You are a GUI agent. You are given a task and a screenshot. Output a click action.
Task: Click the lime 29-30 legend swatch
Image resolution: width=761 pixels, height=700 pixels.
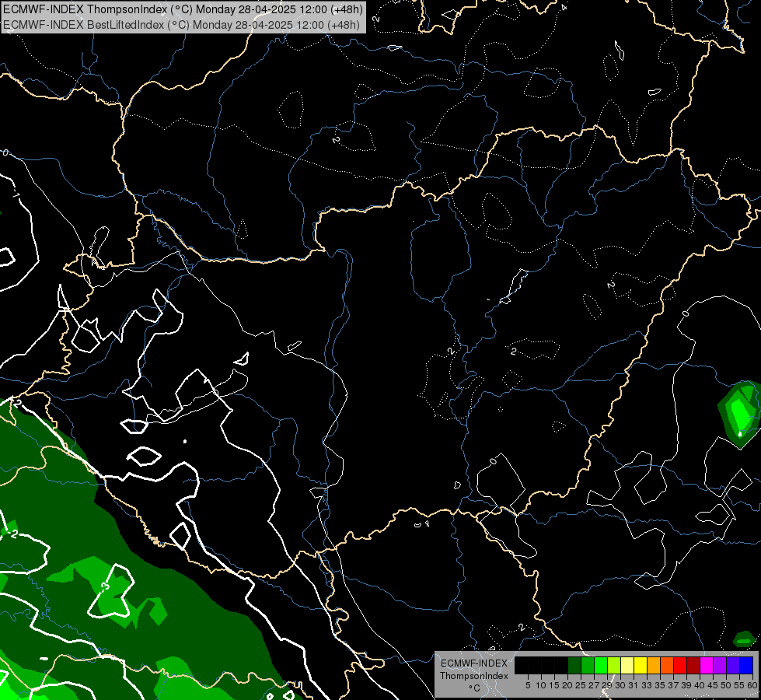click(614, 665)
